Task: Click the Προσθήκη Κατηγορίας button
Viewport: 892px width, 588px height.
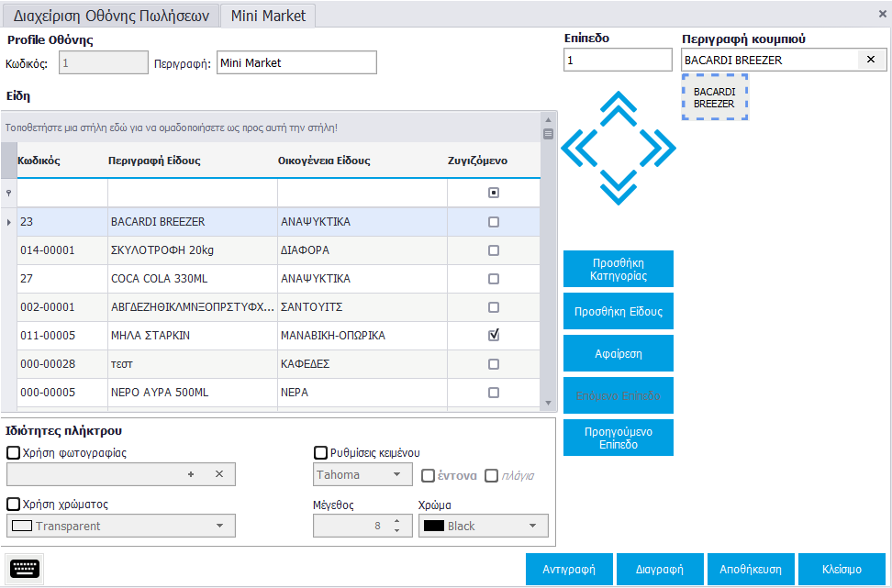Action: pos(618,269)
